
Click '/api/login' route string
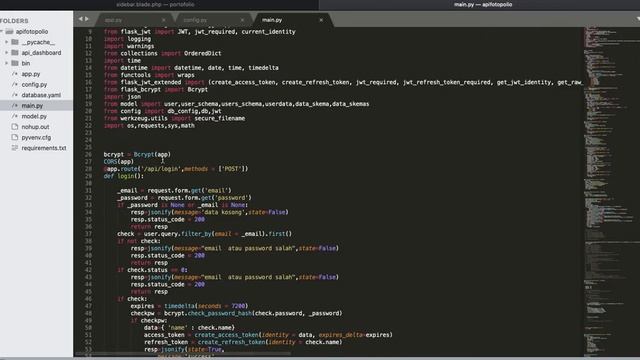click(x=160, y=169)
